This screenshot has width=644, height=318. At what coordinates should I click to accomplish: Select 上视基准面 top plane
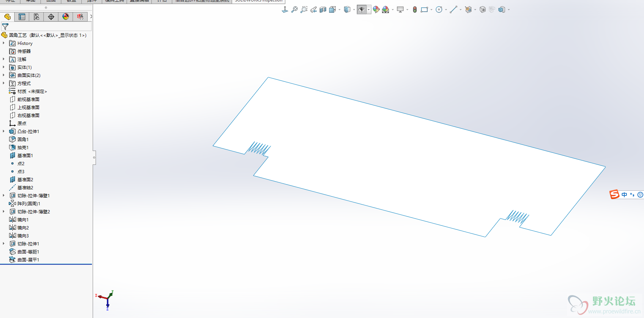24,107
